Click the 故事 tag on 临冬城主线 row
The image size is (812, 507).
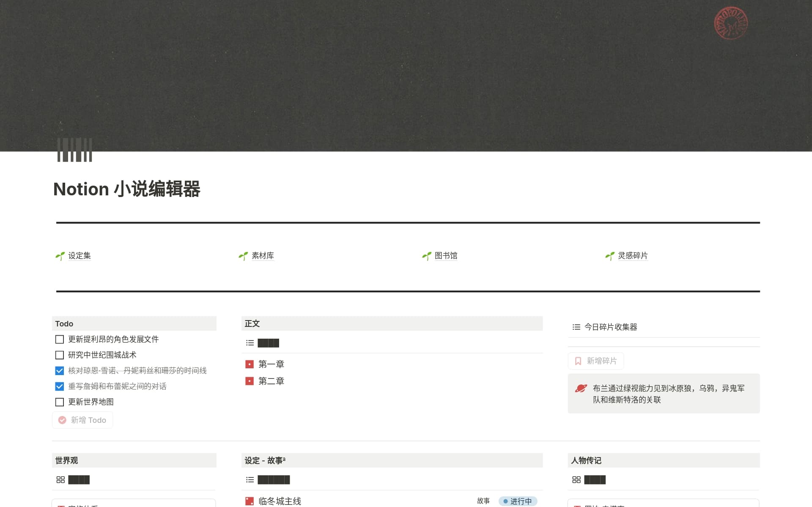tap(483, 501)
